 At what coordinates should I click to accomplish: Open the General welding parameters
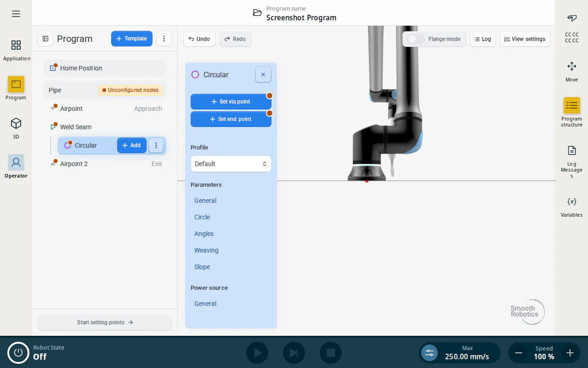(x=205, y=201)
